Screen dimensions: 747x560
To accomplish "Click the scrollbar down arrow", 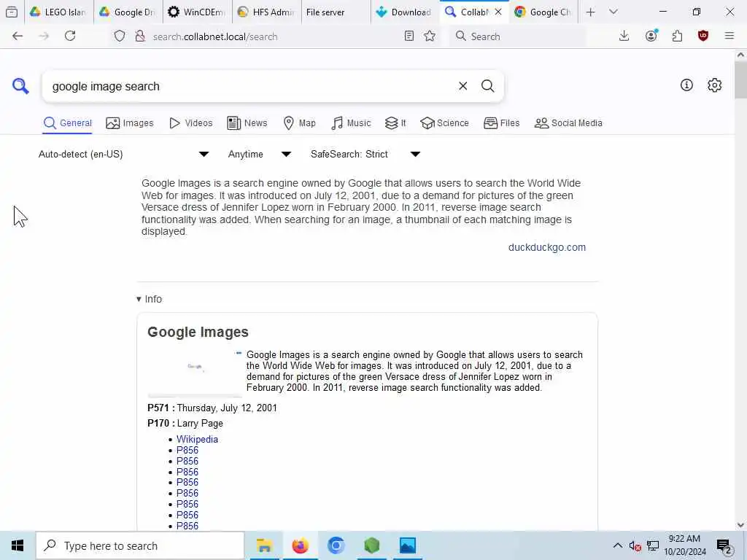I will click(740, 525).
